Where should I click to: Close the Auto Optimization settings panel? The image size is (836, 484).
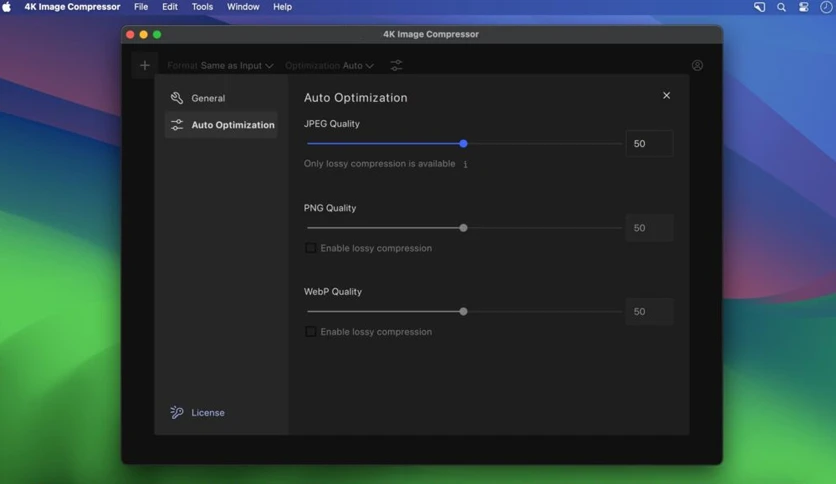(x=666, y=95)
